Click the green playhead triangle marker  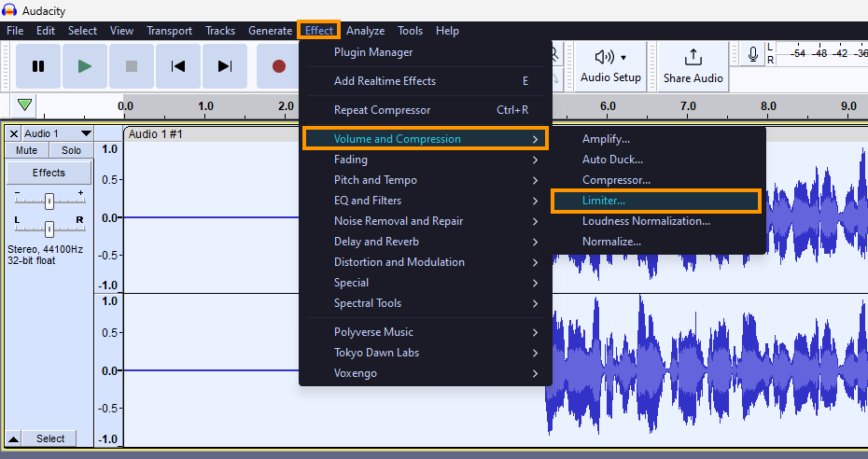24,104
